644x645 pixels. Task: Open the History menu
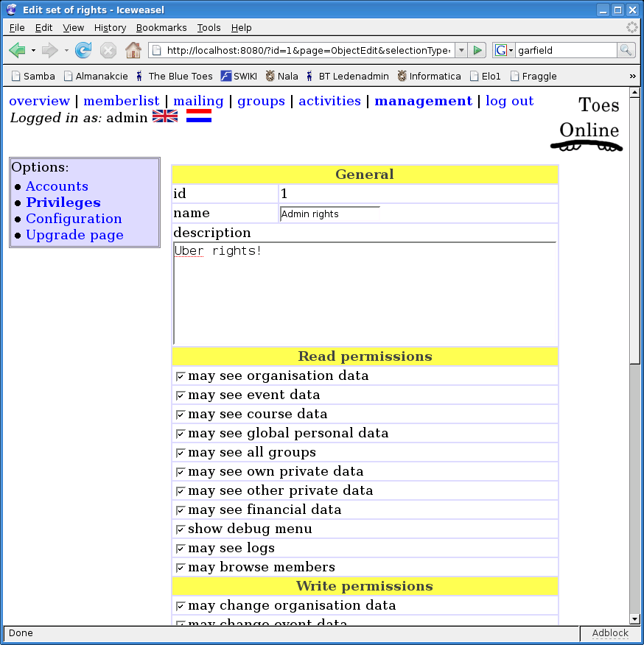tap(110, 27)
